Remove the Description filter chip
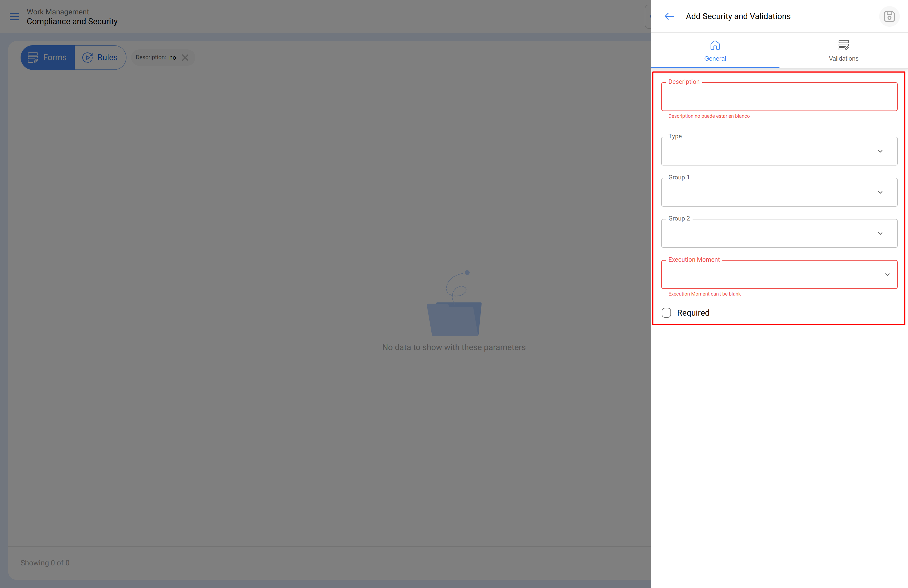The image size is (908, 588). pyautogui.click(x=185, y=58)
